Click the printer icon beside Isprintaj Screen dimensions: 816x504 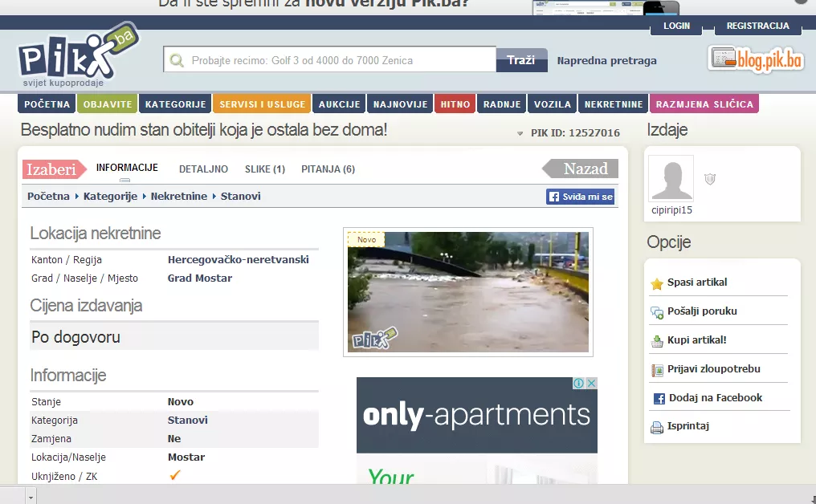click(x=657, y=428)
